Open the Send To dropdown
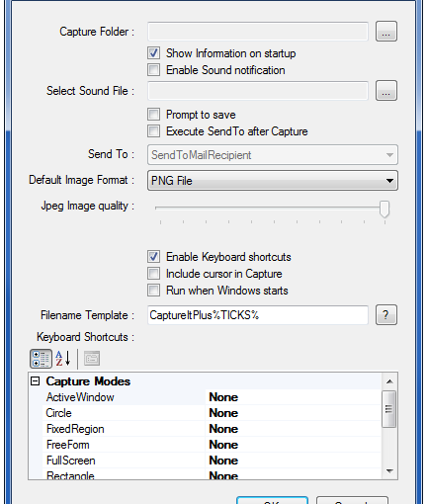427x504 pixels. coord(273,155)
